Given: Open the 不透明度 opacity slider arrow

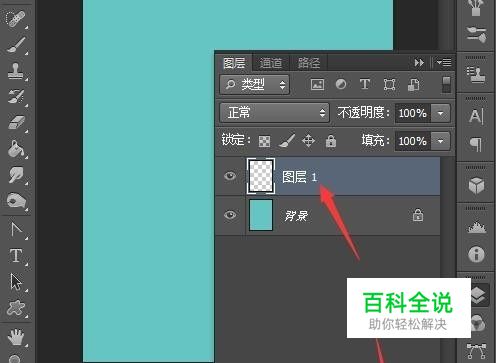Looking at the screenshot, I should click(440, 113).
